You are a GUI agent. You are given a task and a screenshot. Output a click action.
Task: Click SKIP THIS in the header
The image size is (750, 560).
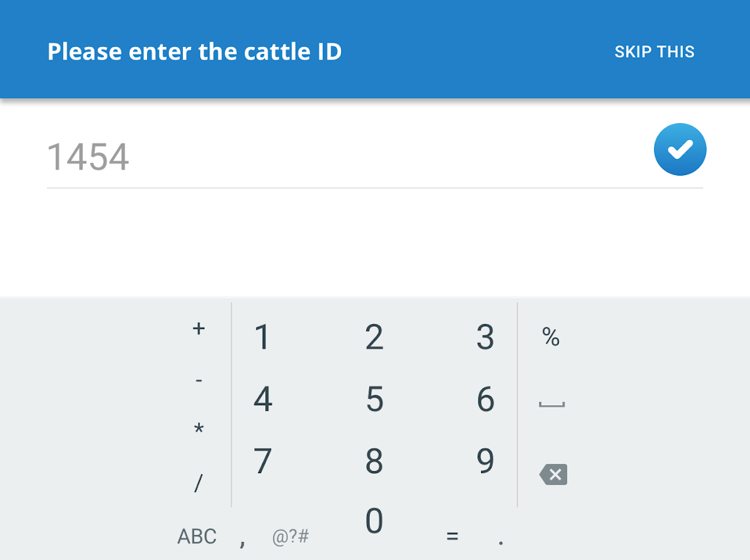pyautogui.click(x=654, y=52)
